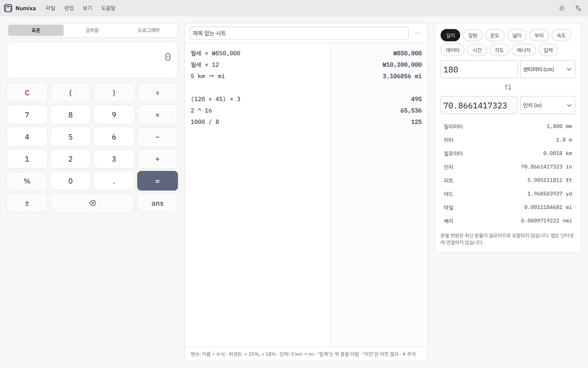Click the 피트 row value 5.905511811 ft
This screenshot has height=368, width=588.
[549, 180]
